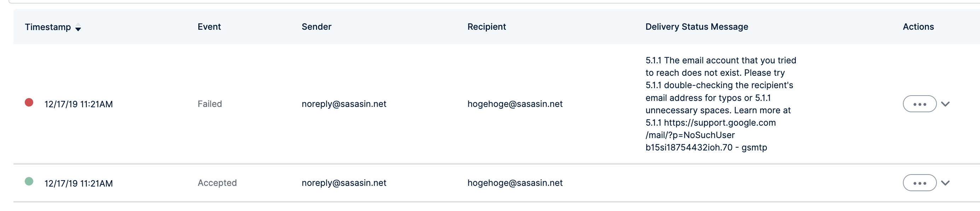Click the red Failed status dot
980x211 pixels.
pyautogui.click(x=29, y=102)
